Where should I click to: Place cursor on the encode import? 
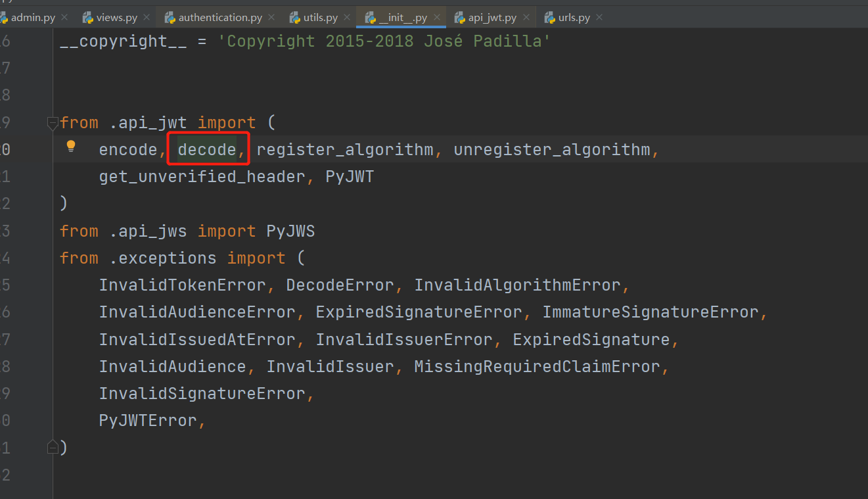click(128, 150)
